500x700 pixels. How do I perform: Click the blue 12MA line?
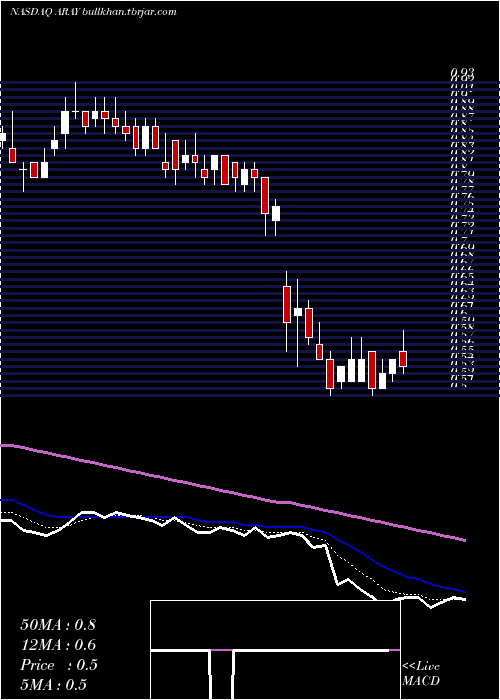(x=232, y=522)
